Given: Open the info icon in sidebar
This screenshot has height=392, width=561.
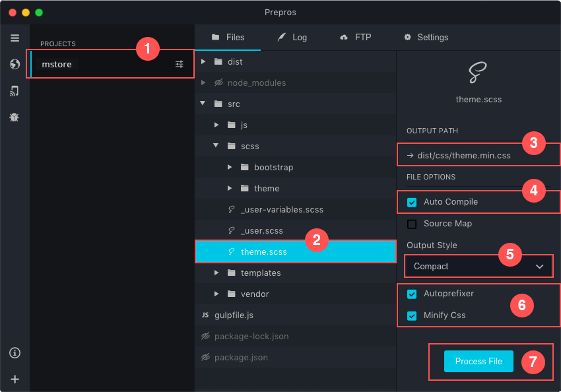Looking at the screenshot, I should 15,353.
